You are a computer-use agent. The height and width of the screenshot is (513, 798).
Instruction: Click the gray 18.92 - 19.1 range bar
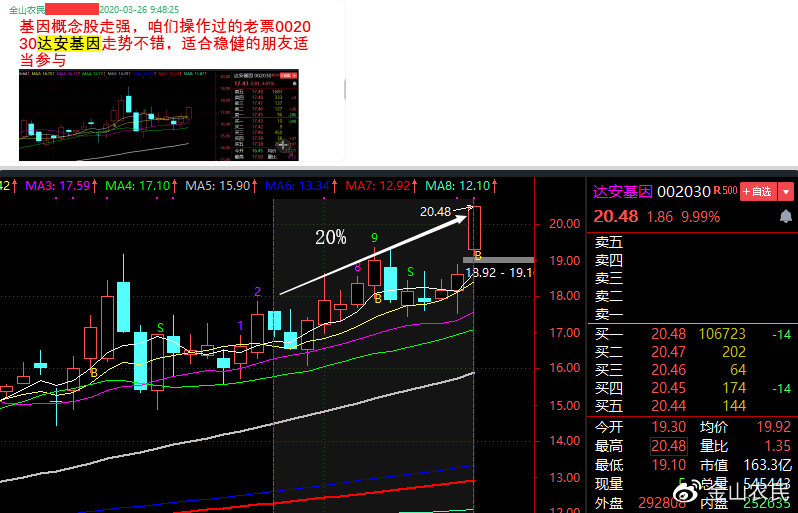(498, 260)
